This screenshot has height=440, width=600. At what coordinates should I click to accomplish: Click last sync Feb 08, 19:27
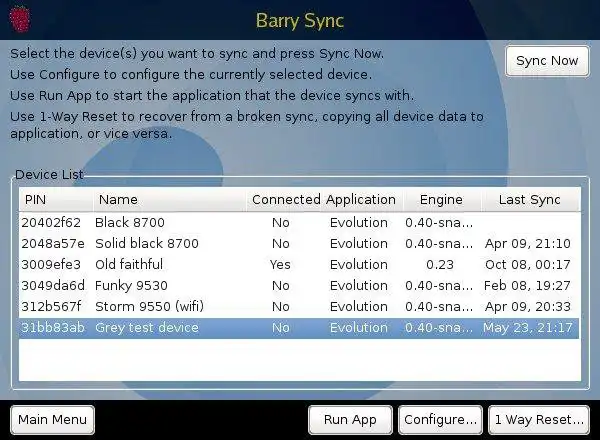click(527, 286)
